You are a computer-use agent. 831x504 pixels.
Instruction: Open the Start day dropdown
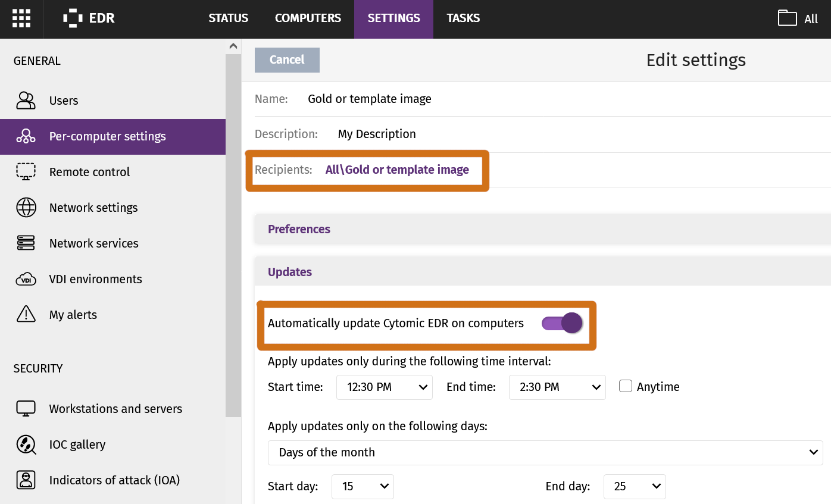tap(363, 486)
